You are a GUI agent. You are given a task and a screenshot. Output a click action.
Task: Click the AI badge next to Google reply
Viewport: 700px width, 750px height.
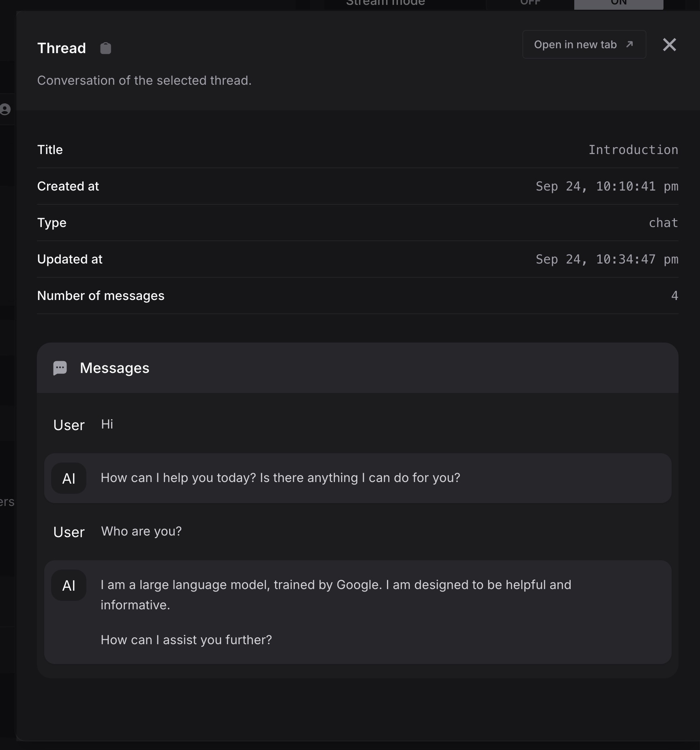coord(69,585)
